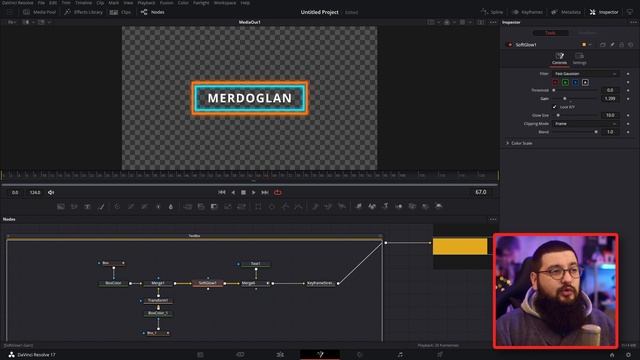The image size is (640, 360).
Task: Add a Paint node from the toolbar
Action: (101, 207)
